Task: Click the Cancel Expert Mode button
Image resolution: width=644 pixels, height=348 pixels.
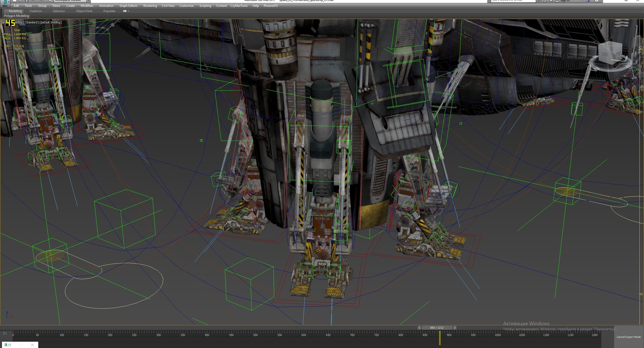Action: [x=629, y=337]
